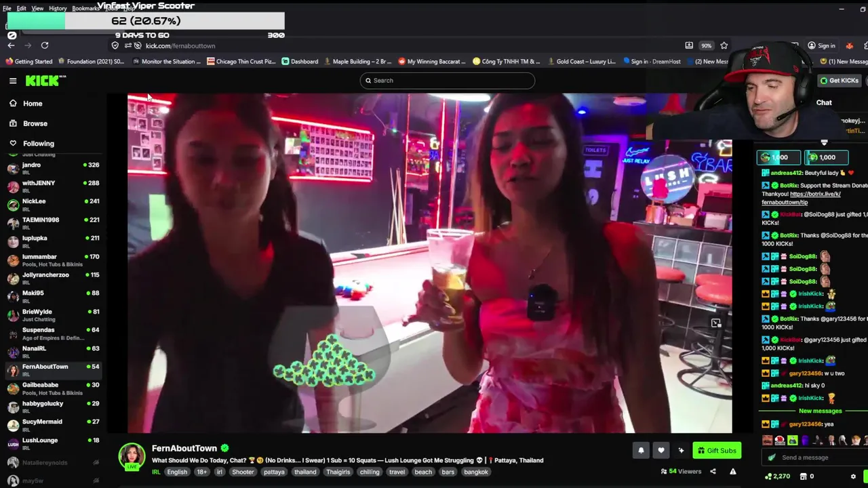Screen dimensions: 868x488
Task: Open the Getting Started bookmark
Action: point(28,62)
